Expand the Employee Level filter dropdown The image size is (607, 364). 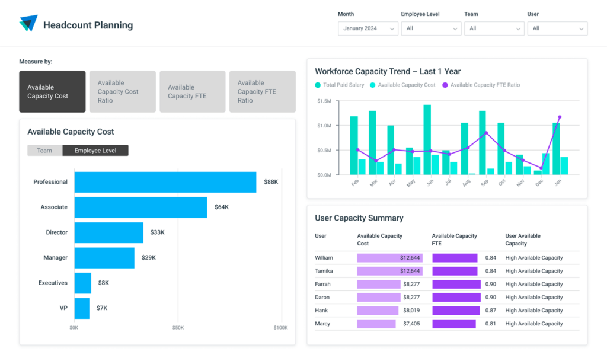[431, 28]
